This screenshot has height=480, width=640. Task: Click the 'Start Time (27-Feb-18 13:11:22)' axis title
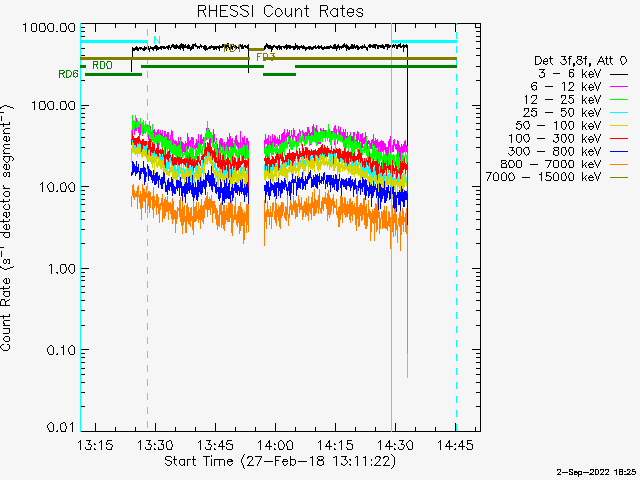pyautogui.click(x=280, y=461)
